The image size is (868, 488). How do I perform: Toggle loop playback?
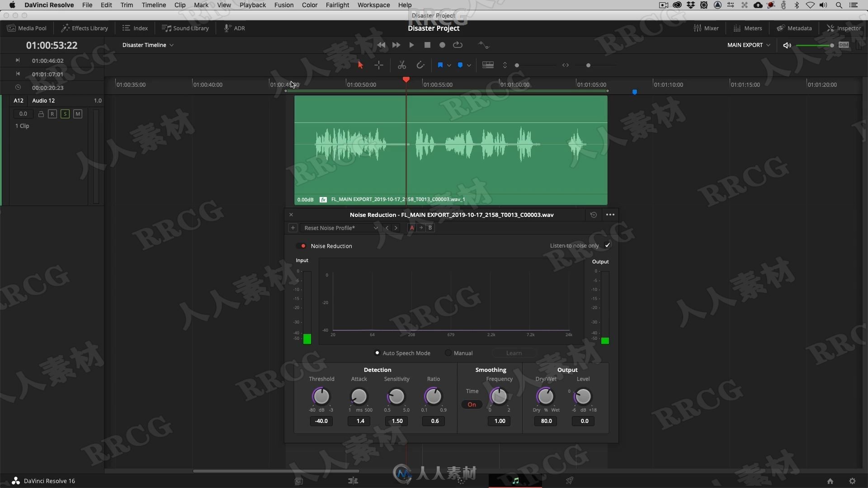coord(458,45)
